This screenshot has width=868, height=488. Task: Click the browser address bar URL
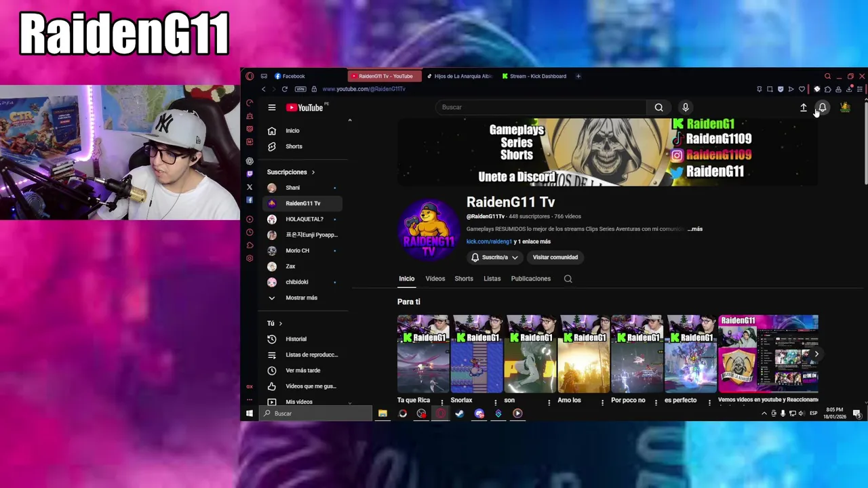click(x=364, y=89)
